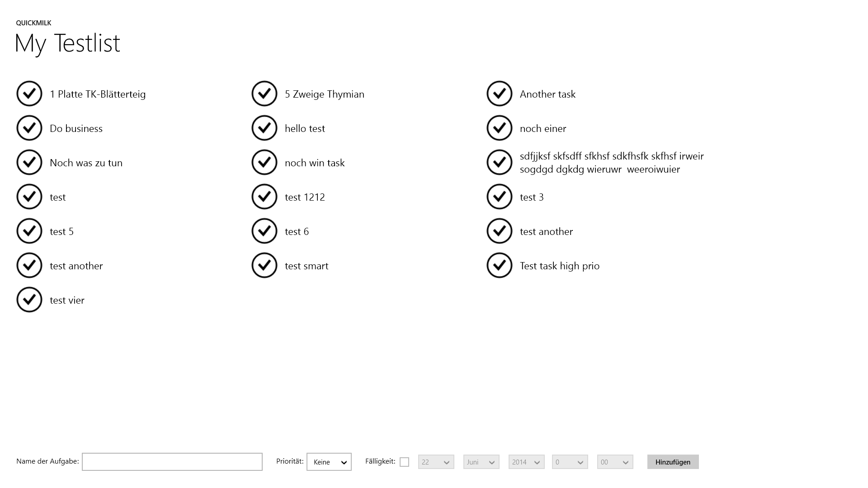Enable the Fälligkeit due date checkbox
Screen dimensions: 868x488
(x=405, y=462)
